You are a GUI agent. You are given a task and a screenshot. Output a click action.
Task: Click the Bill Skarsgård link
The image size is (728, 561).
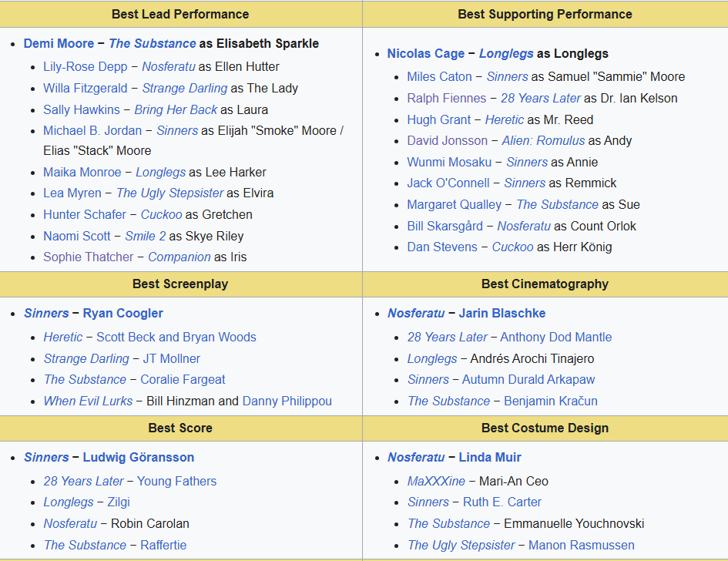(445, 227)
